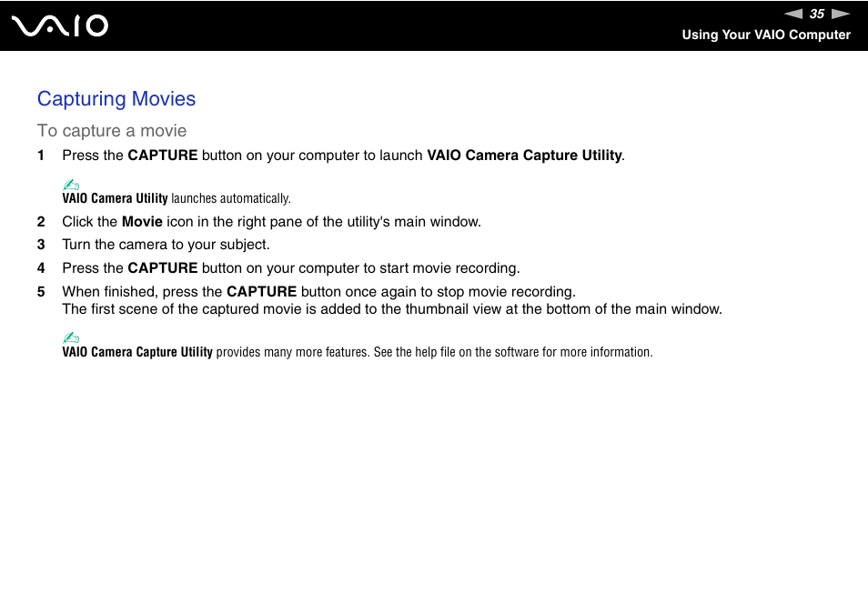Click the 'Capturing Movies' heading
Image resolution: width=868 pixels, height=613 pixels.
click(x=116, y=99)
